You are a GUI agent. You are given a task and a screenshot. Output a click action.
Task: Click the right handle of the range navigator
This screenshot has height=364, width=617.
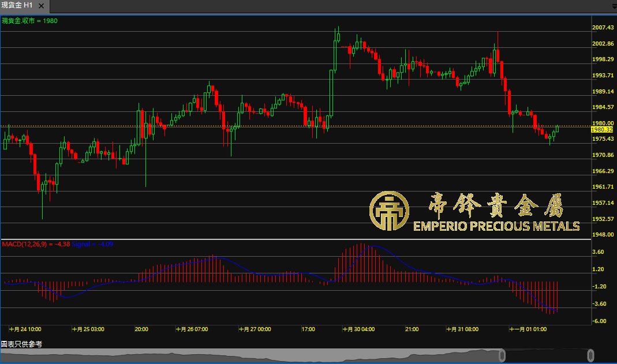590,355
